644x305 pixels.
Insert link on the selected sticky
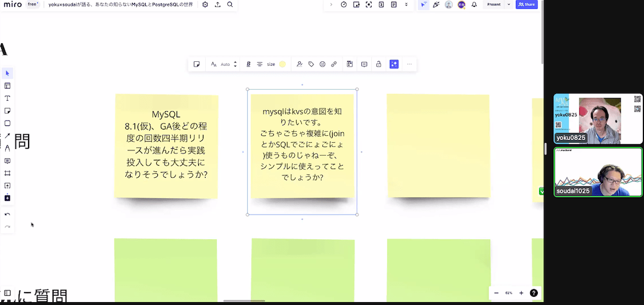click(334, 64)
